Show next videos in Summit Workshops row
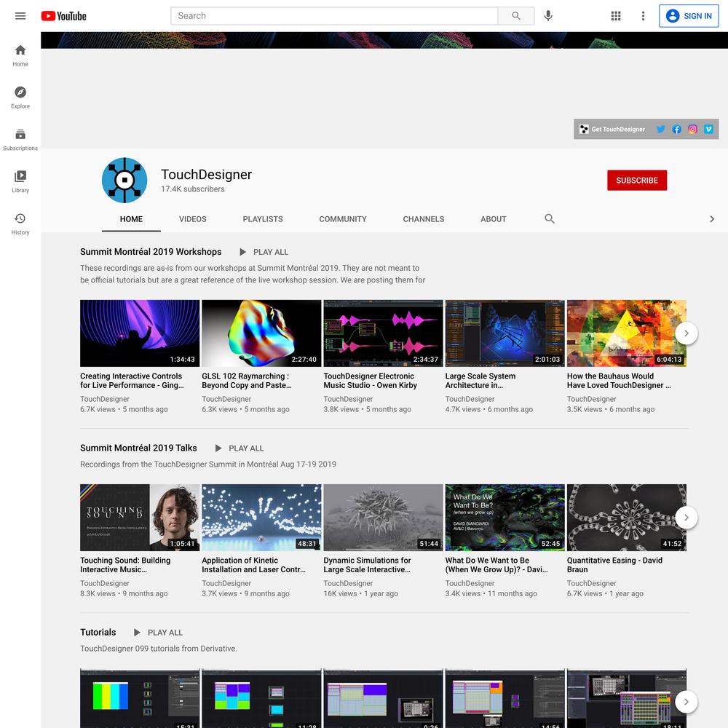The width and height of the screenshot is (728, 728). click(687, 333)
